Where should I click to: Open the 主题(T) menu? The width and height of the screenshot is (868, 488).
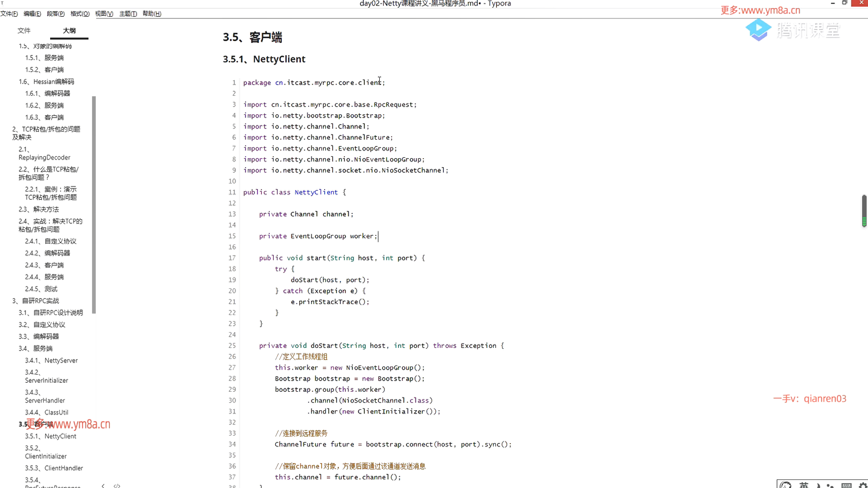tap(128, 14)
